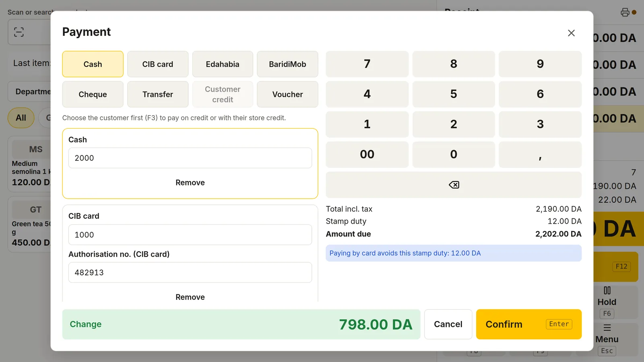Tap keypad digit 1
This screenshot has height=362, width=644.
coord(367,124)
